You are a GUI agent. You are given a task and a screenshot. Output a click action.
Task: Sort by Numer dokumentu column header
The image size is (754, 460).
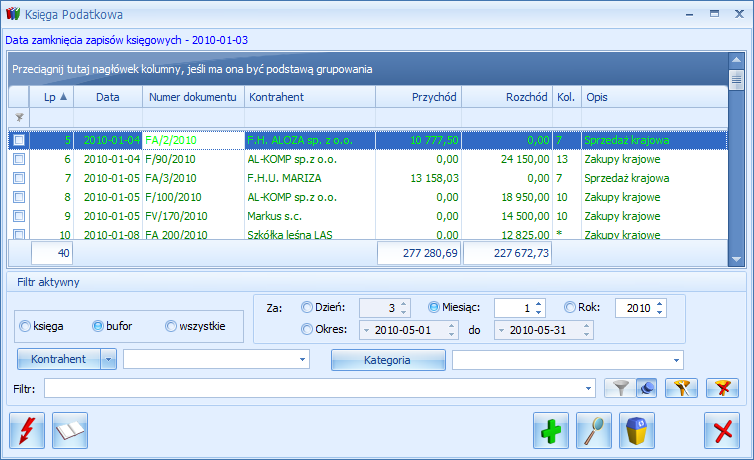(x=193, y=97)
